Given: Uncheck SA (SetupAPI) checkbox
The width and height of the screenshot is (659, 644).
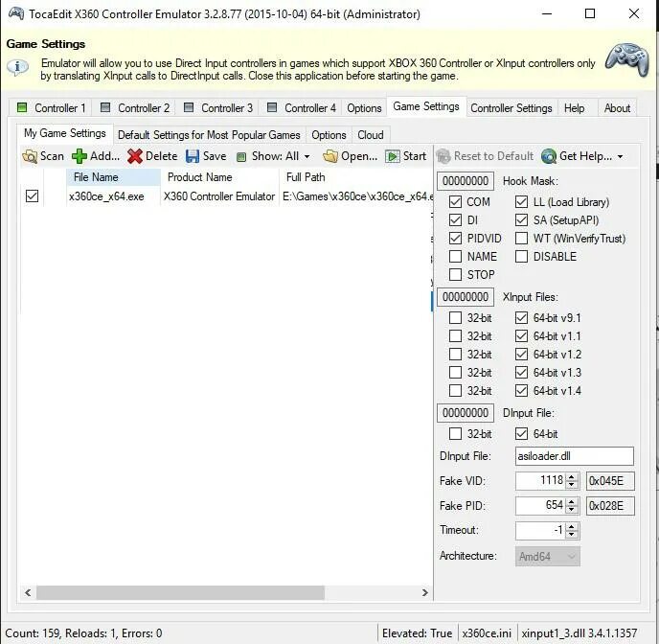Looking at the screenshot, I should point(521,219).
